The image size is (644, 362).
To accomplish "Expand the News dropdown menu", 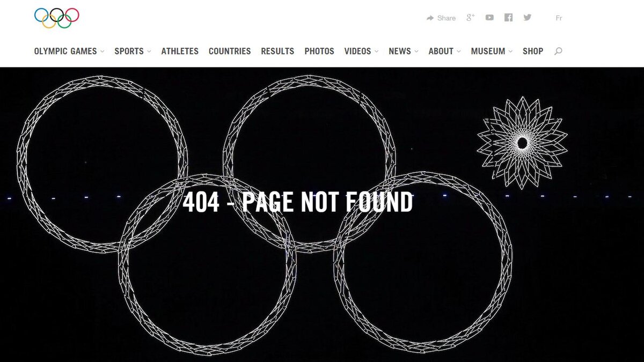I will tap(404, 51).
